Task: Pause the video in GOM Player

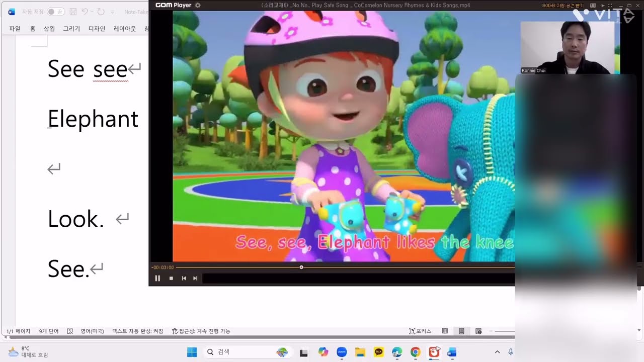Action: coord(157,278)
